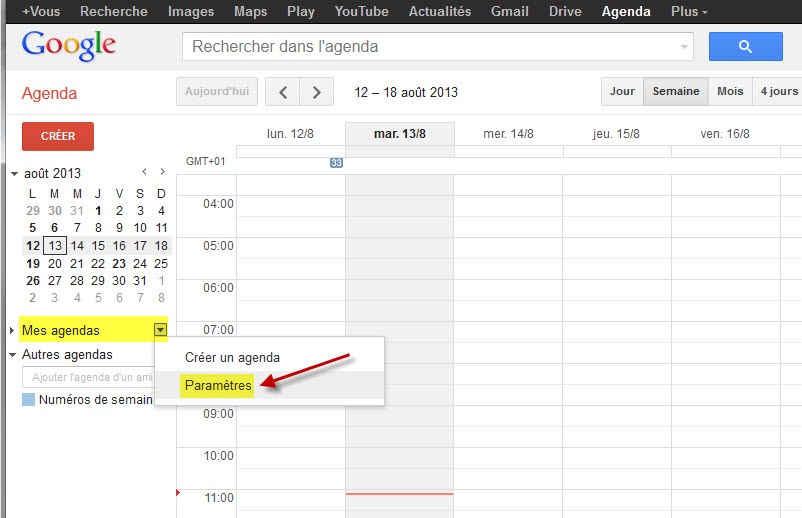The width and height of the screenshot is (802, 518).
Task: Open Drive in top bar
Action: [x=565, y=11]
